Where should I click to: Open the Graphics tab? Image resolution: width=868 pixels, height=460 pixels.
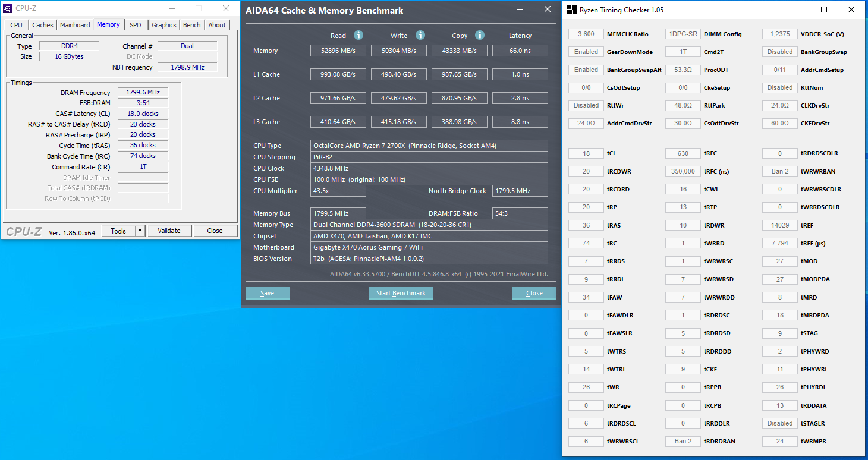click(x=164, y=25)
